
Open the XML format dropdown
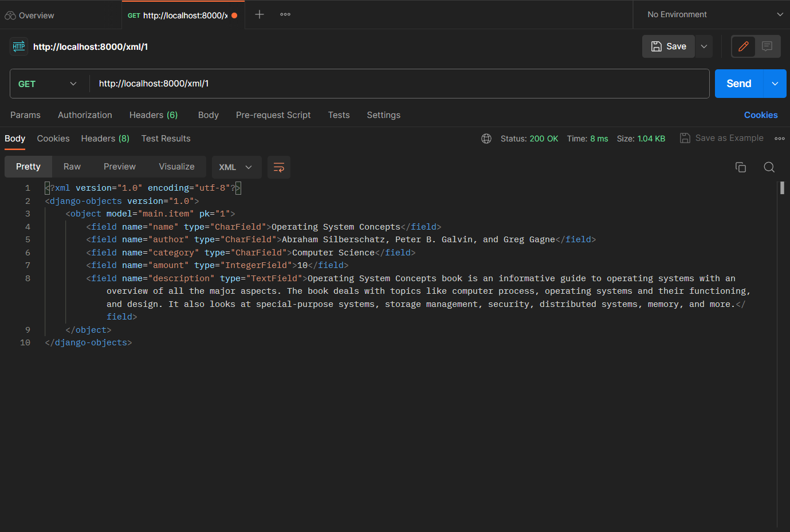pyautogui.click(x=237, y=167)
